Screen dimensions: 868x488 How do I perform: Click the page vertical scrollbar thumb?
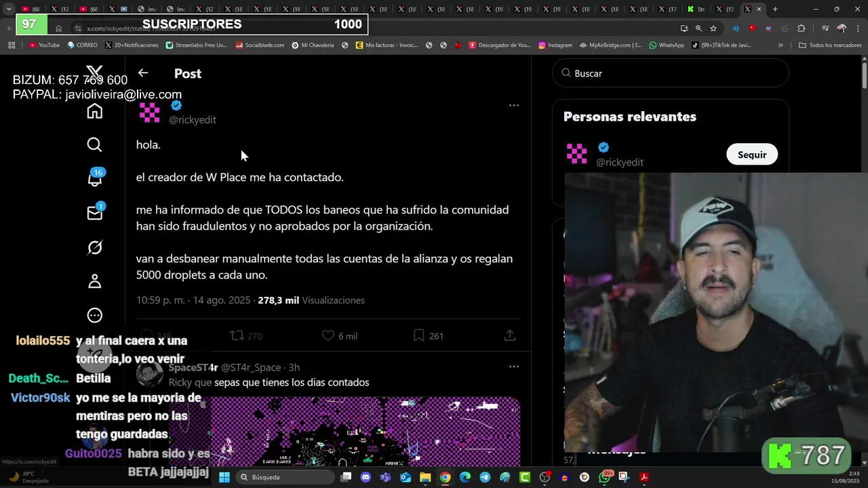click(x=865, y=76)
